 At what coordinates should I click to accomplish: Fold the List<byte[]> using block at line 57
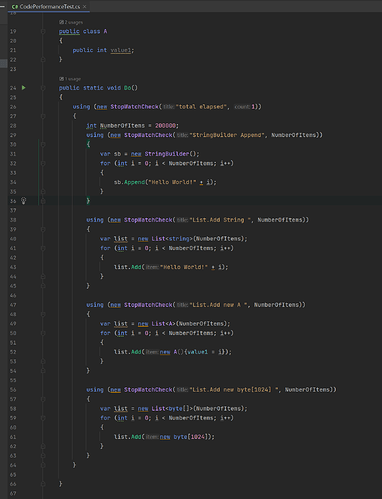(x=43, y=399)
